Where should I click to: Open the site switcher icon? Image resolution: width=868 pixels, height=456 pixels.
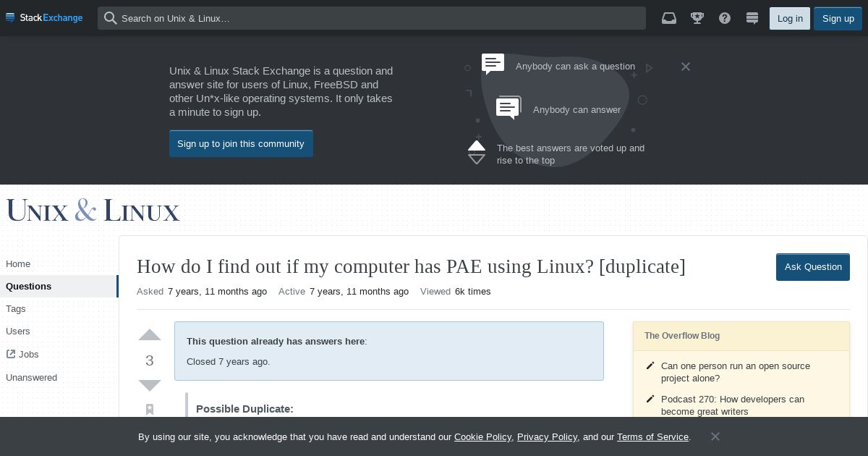[752, 18]
